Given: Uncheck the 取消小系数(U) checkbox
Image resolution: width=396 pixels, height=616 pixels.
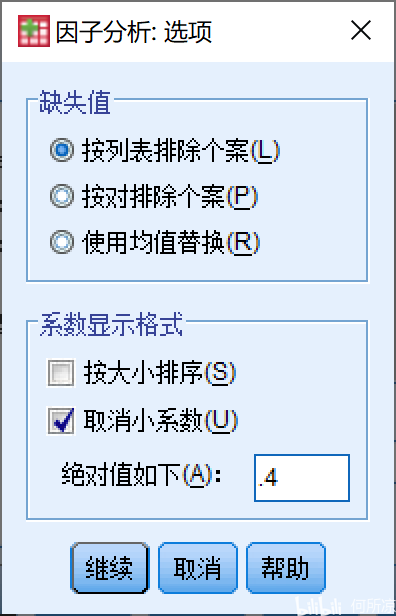Looking at the screenshot, I should click(x=60, y=421).
